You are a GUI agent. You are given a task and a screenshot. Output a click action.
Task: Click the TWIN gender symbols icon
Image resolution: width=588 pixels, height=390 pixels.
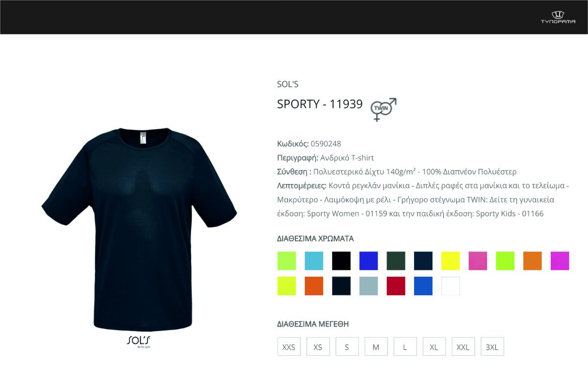click(384, 109)
